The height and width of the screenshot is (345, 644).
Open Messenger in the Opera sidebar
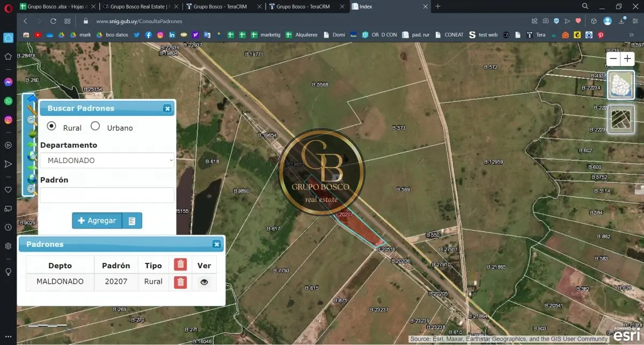8,82
